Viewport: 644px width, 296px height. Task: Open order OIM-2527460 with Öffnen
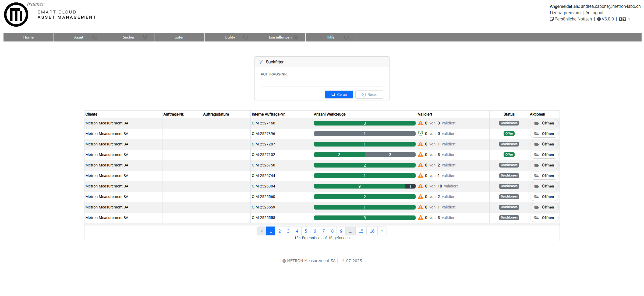544,123
